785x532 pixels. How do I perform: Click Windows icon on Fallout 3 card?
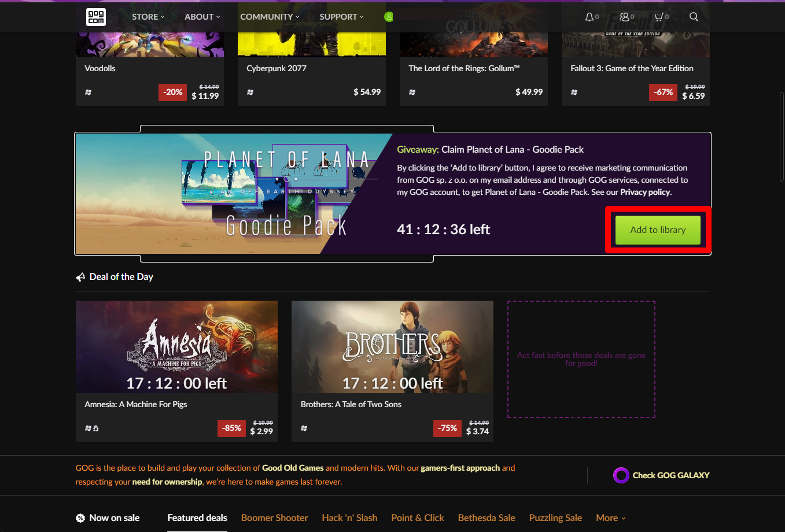(x=574, y=92)
